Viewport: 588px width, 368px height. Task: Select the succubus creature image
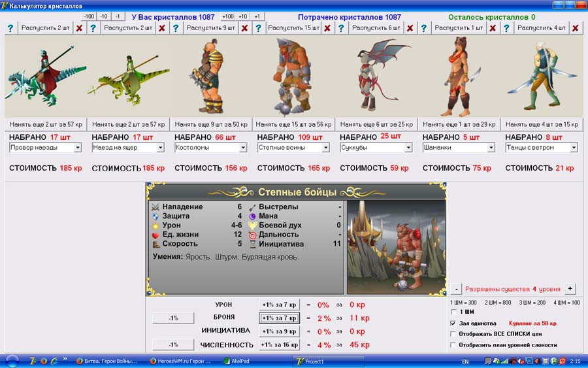tap(376, 76)
